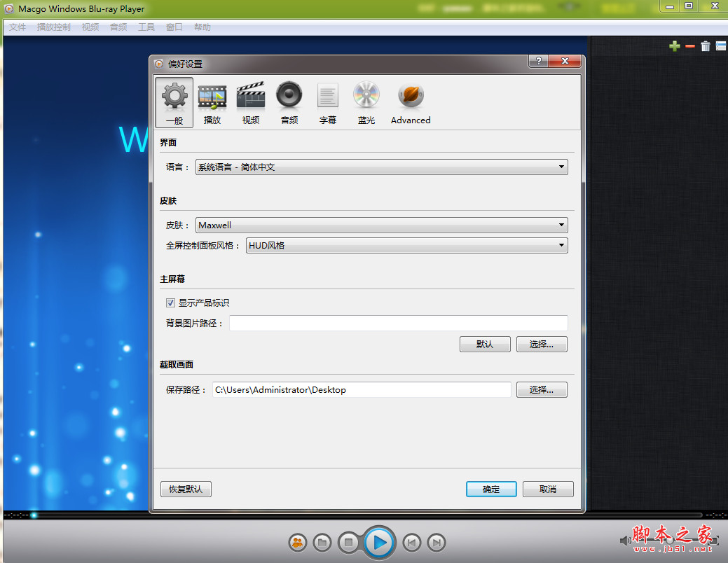Click the 恢复默认 restore defaults button
Viewport: 728px width, 563px height.
point(186,489)
